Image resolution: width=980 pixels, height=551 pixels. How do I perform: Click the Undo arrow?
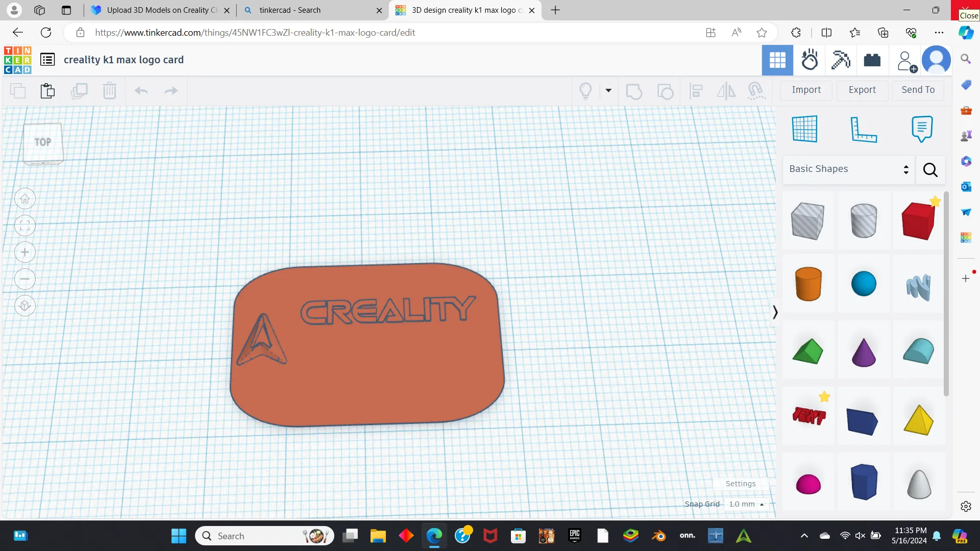point(141,91)
